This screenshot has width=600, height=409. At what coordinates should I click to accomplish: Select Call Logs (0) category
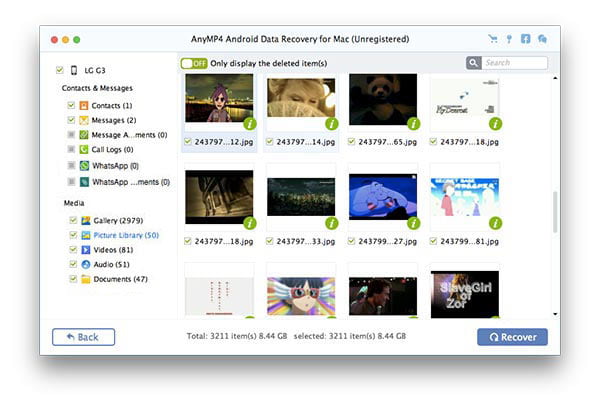112,150
